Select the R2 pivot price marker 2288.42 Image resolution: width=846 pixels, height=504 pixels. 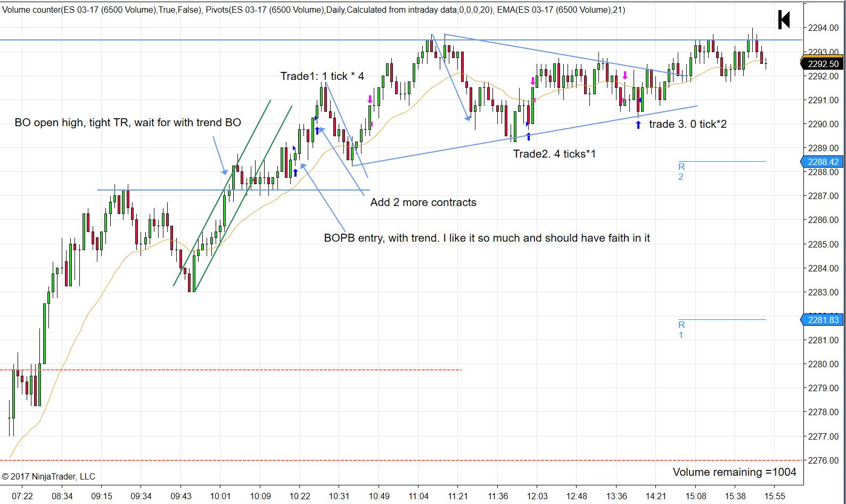(823, 161)
